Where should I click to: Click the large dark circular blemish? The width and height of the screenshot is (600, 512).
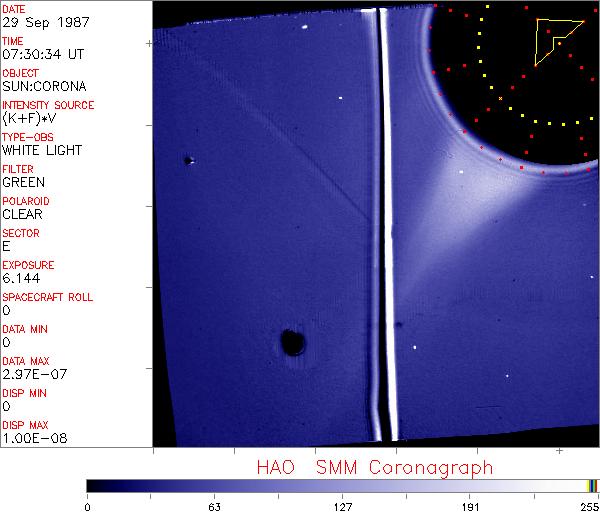(x=293, y=342)
